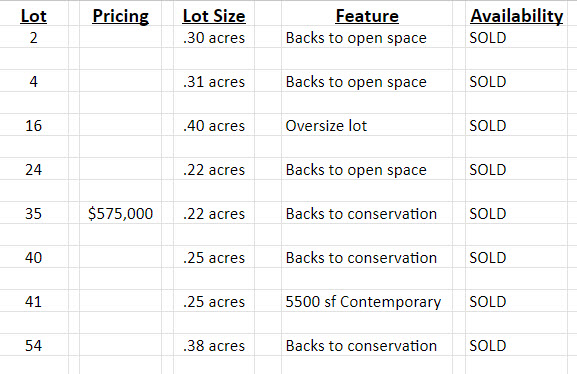Select lot number 41 cell
Screen dimensions: 577x374
coord(33,301)
